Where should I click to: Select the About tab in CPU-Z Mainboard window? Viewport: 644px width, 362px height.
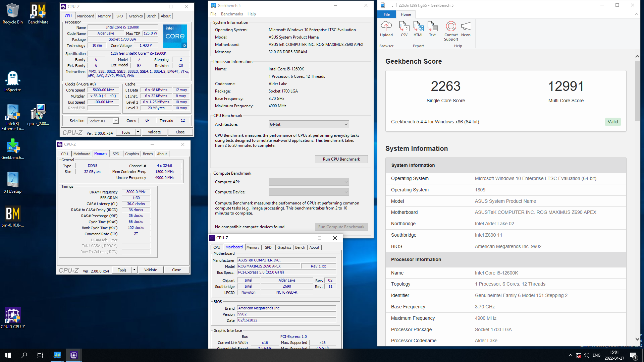[x=314, y=247]
